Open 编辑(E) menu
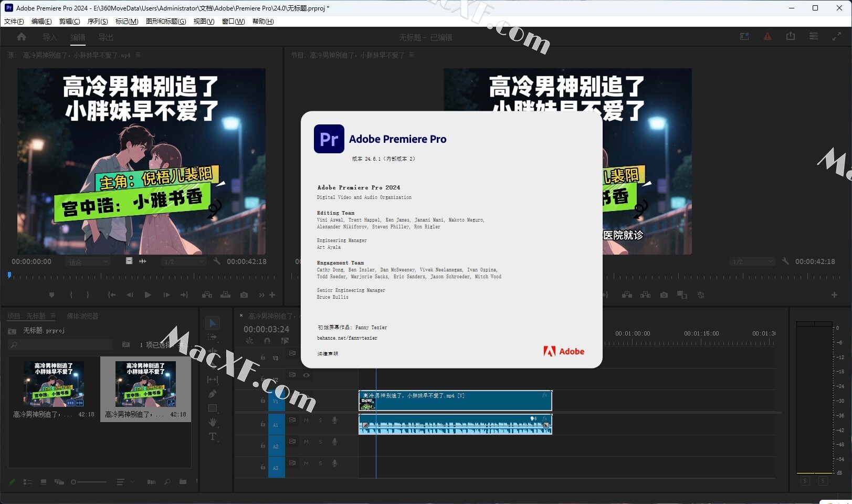The width and height of the screenshot is (852, 504). coord(41,22)
